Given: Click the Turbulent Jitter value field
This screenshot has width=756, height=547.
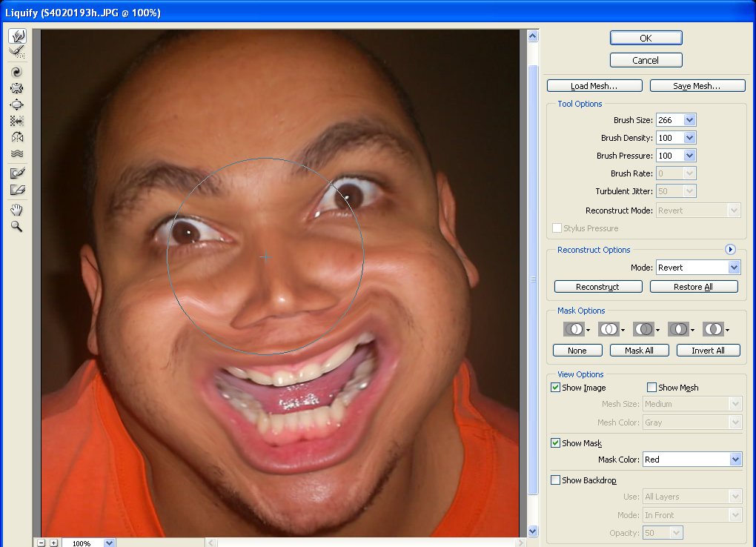Looking at the screenshot, I should 670,191.
